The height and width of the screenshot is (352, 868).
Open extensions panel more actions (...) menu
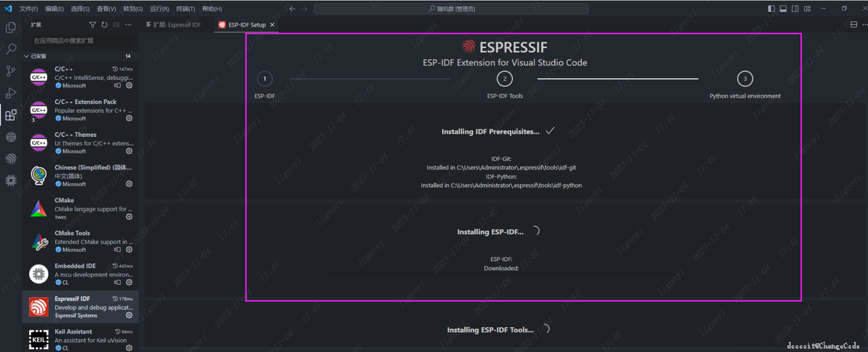tap(128, 24)
